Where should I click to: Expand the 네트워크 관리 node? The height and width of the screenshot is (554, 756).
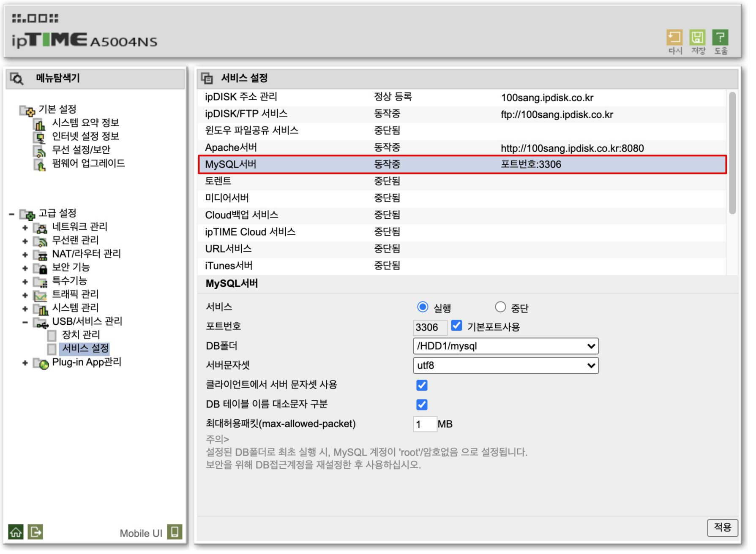pos(25,228)
